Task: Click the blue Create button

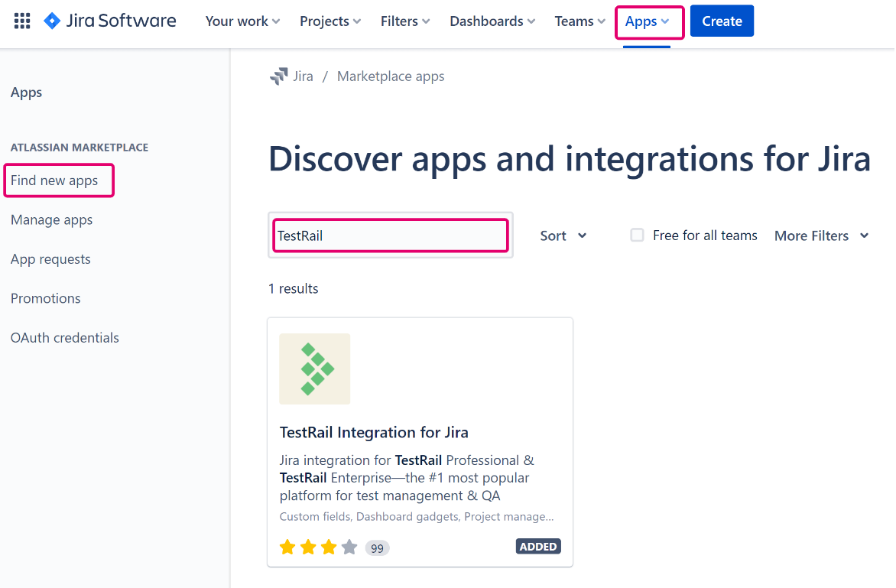Action: [722, 21]
